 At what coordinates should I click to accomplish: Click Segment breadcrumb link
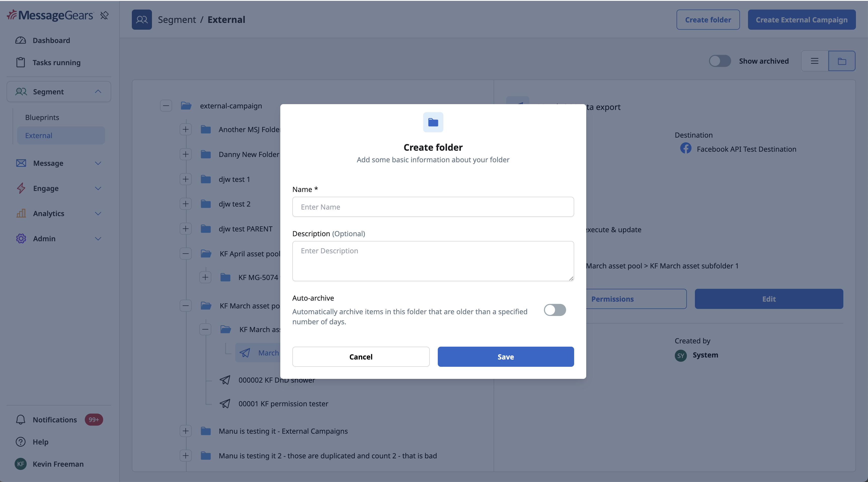(x=177, y=20)
